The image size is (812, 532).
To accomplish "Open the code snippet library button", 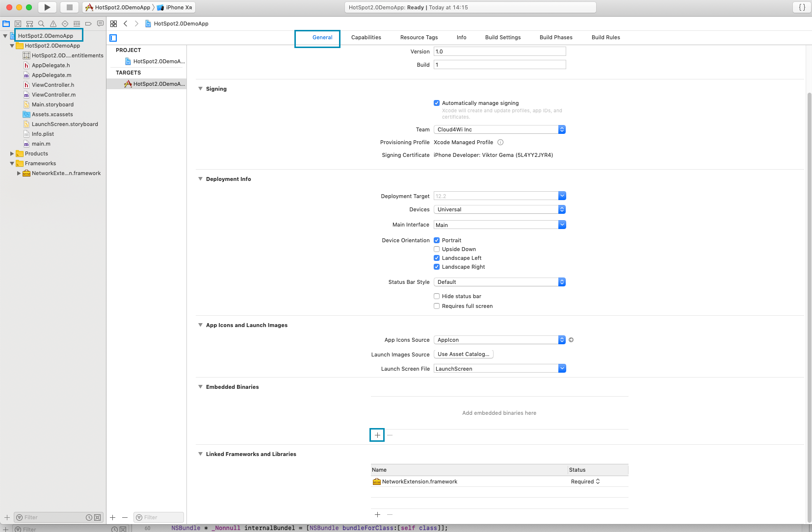I will (802, 7).
